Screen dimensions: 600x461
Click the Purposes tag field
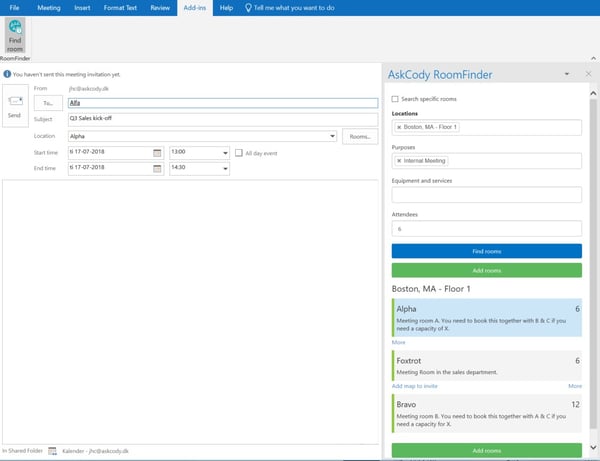click(x=487, y=161)
